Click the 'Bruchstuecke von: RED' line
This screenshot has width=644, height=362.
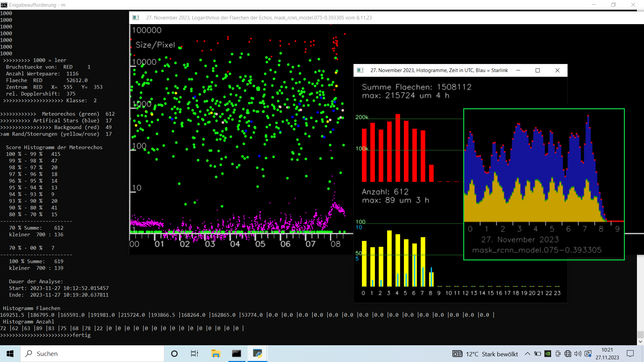click(48, 67)
